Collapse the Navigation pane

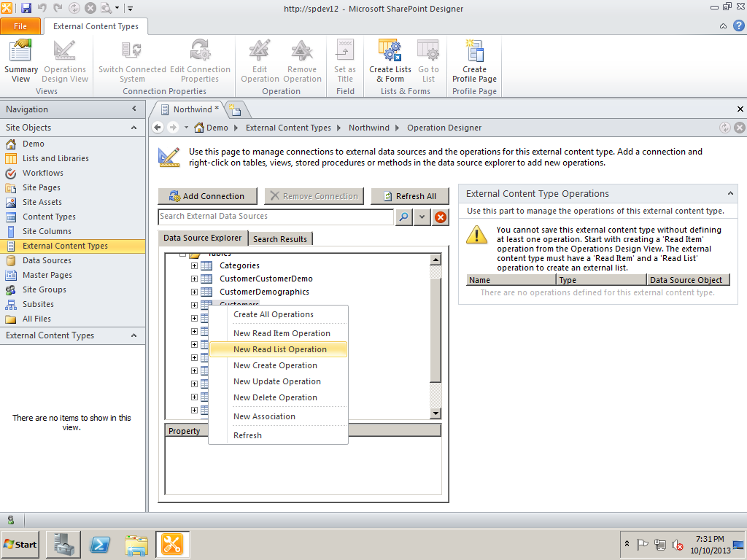click(x=134, y=109)
